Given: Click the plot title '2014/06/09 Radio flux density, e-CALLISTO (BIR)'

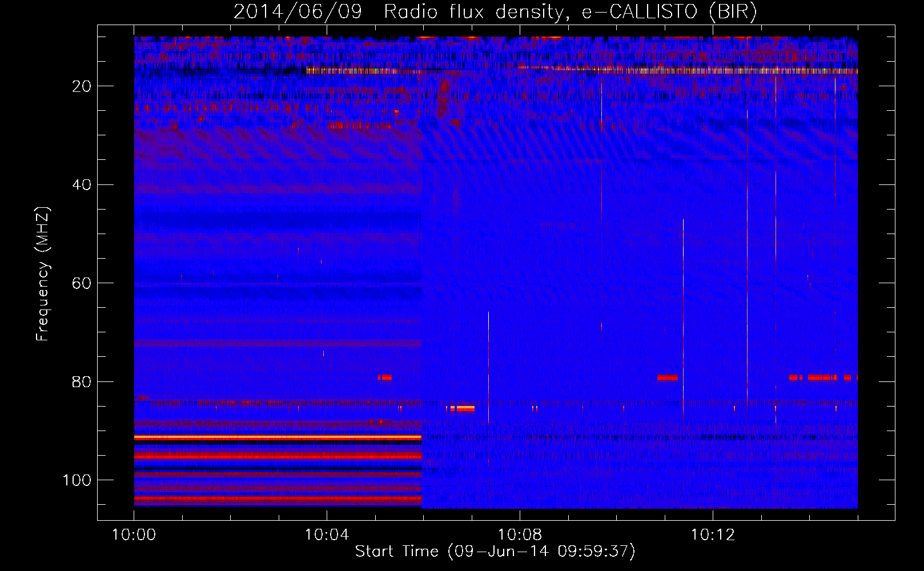Looking at the screenshot, I should click(495, 11).
